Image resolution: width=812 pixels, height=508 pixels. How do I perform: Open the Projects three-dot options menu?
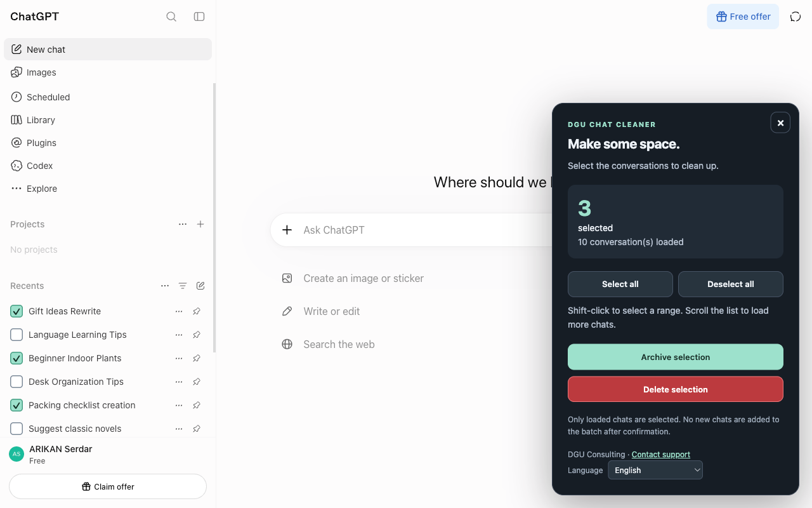pos(183,224)
